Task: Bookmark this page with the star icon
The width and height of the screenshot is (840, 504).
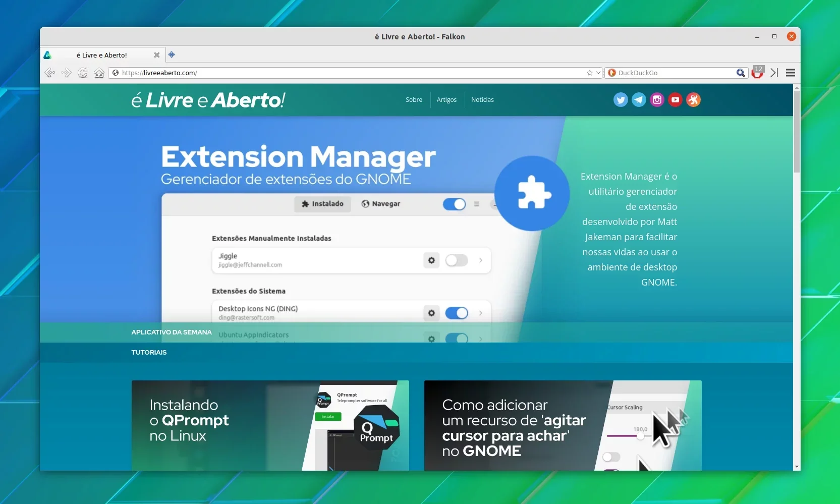Action: pos(589,73)
